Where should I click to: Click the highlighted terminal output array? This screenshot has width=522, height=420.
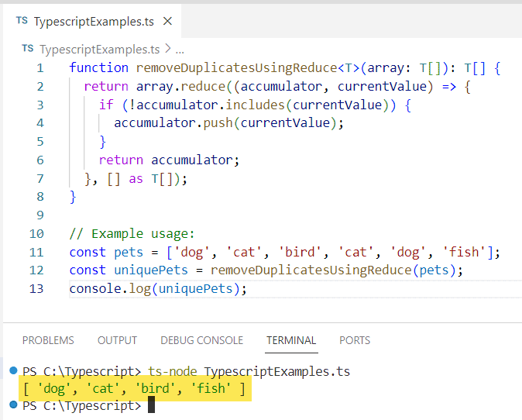coord(135,389)
